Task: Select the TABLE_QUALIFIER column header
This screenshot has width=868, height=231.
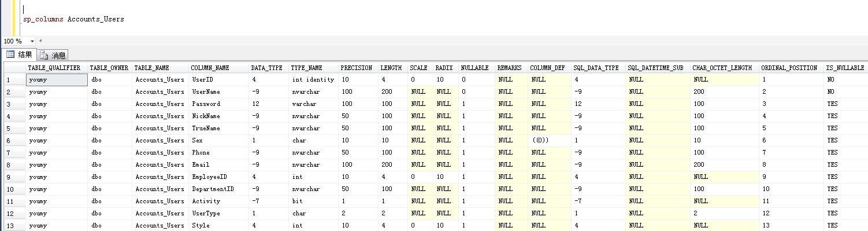Action: tap(57, 68)
